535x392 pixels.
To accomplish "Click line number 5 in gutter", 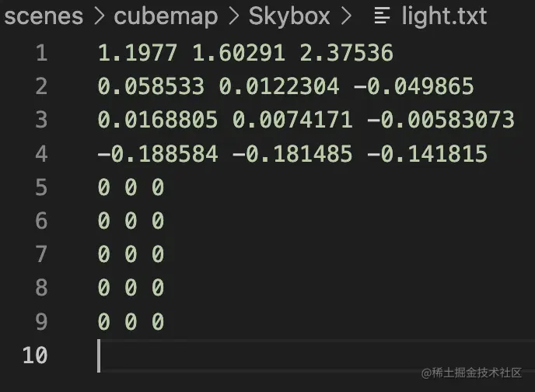I will point(42,187).
